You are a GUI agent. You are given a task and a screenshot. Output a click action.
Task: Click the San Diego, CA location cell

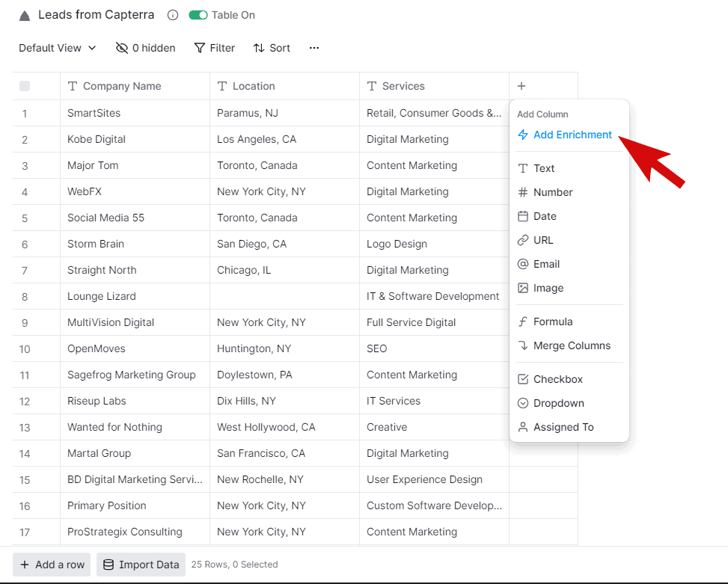284,244
